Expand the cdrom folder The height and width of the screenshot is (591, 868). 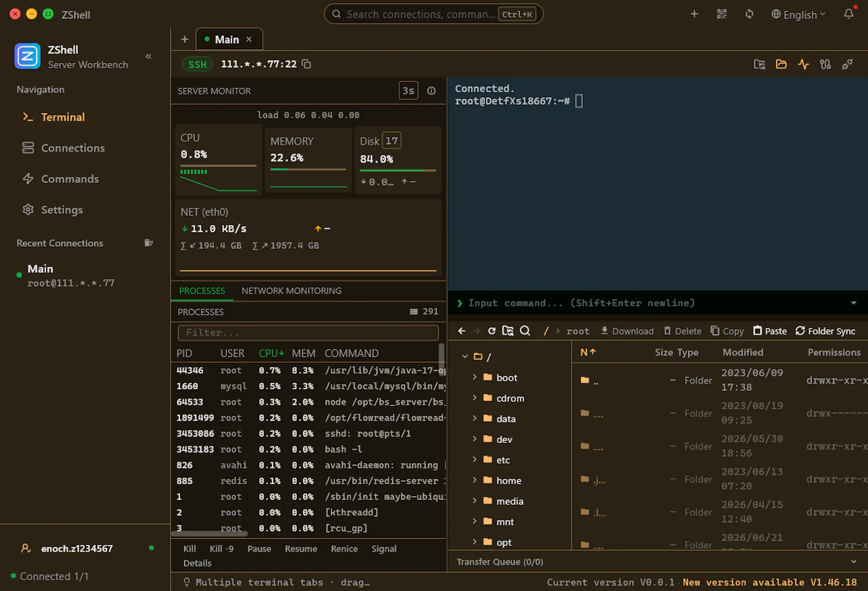(475, 397)
